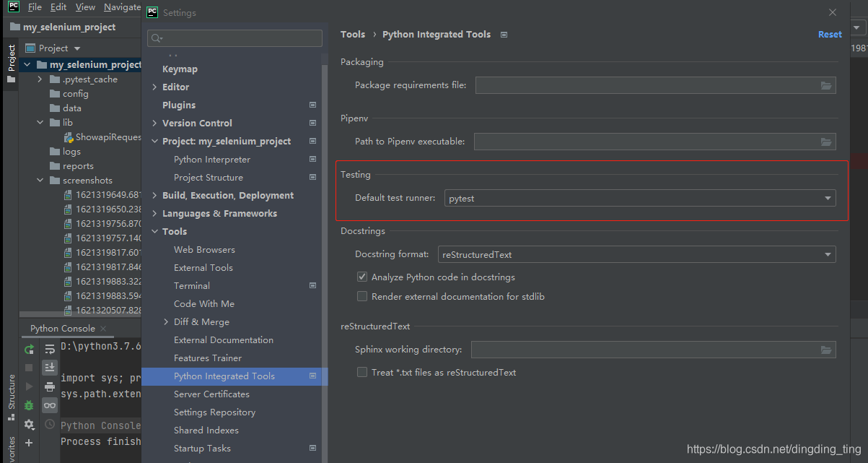Click project-level icon next to Startup Tasks
868x463 pixels.
point(312,448)
